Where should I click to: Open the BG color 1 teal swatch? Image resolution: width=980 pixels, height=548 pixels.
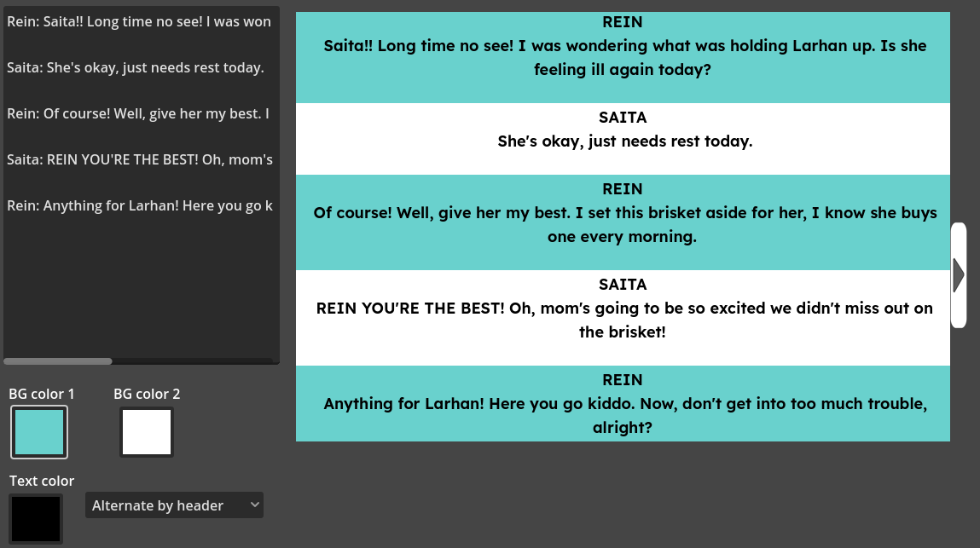(x=39, y=432)
